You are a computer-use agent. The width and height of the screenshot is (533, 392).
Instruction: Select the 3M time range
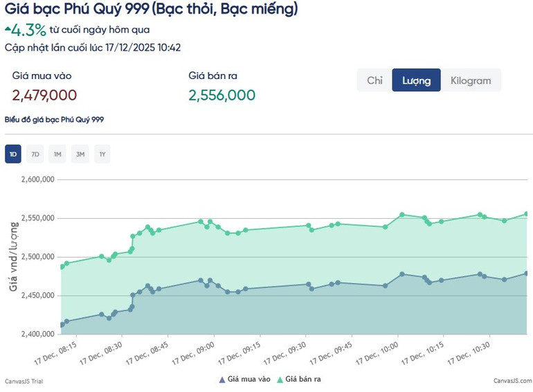80,154
